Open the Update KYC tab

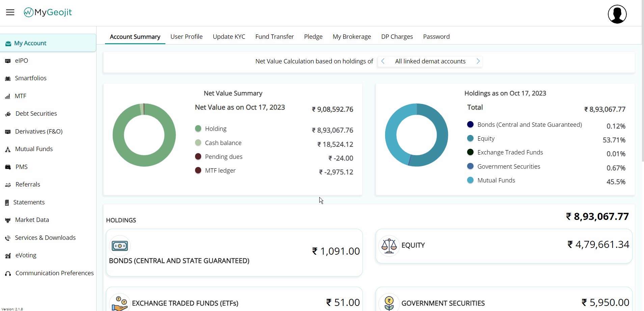[x=229, y=37]
